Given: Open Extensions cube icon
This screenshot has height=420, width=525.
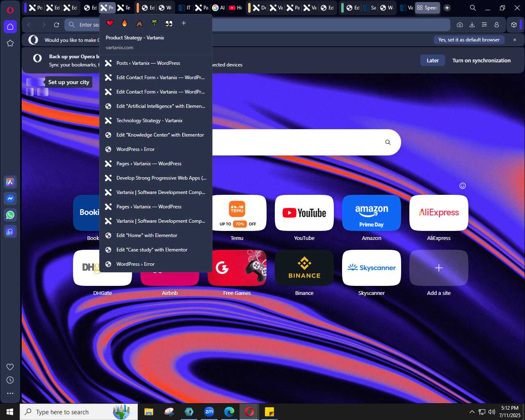Looking at the screenshot, I should (x=514, y=25).
